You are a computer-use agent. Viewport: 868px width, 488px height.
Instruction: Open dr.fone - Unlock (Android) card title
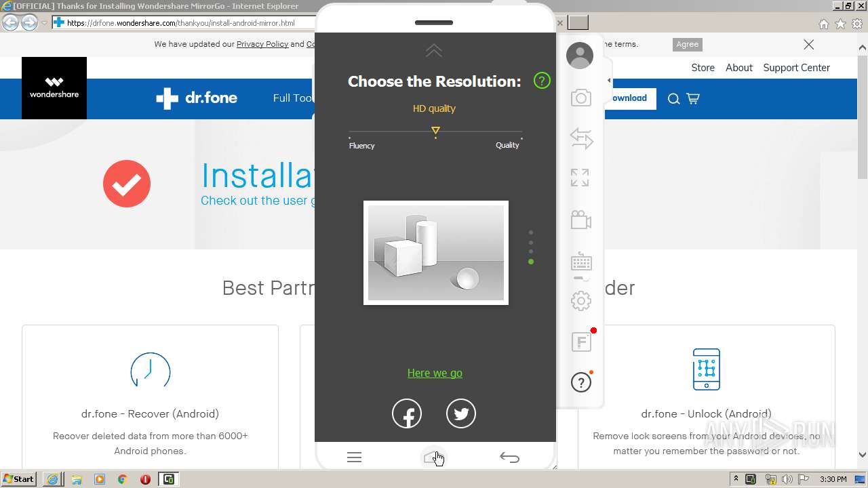pyautogui.click(x=706, y=413)
